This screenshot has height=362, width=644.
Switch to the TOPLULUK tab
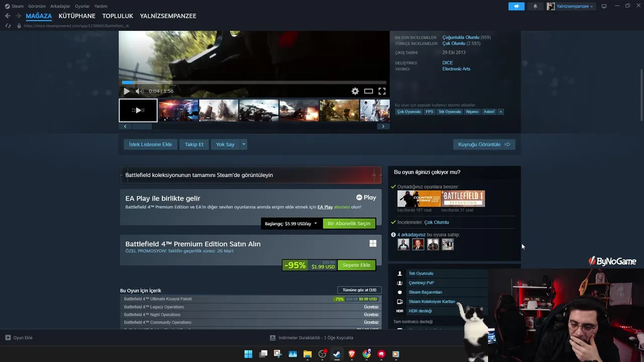click(x=118, y=16)
